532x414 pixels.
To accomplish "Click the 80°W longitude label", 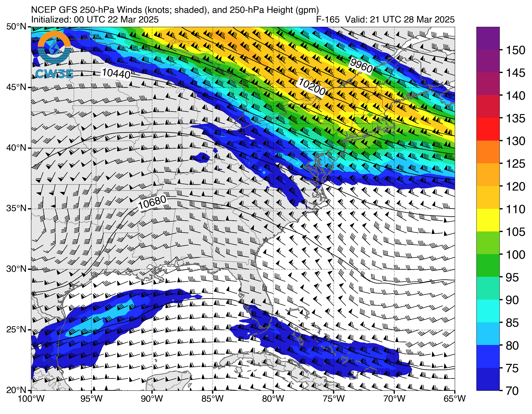I will pyautogui.click(x=273, y=399).
